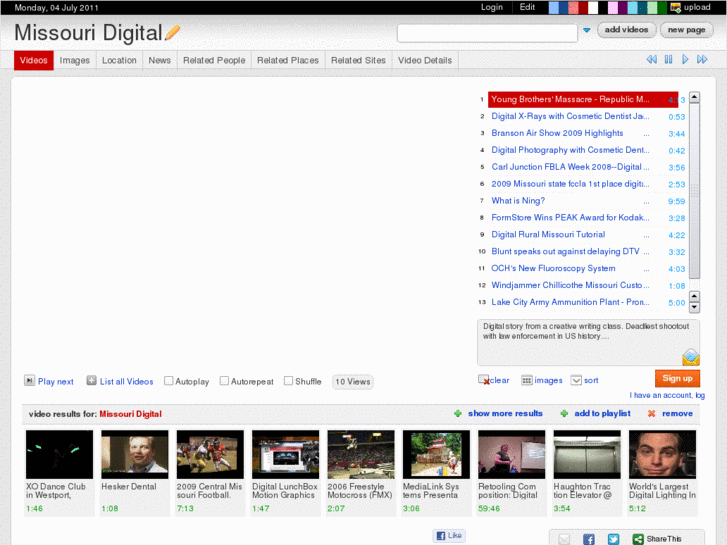This screenshot has height=545, width=727.
Task: Click the Twitter share icon at bottom
Action: [x=613, y=539]
